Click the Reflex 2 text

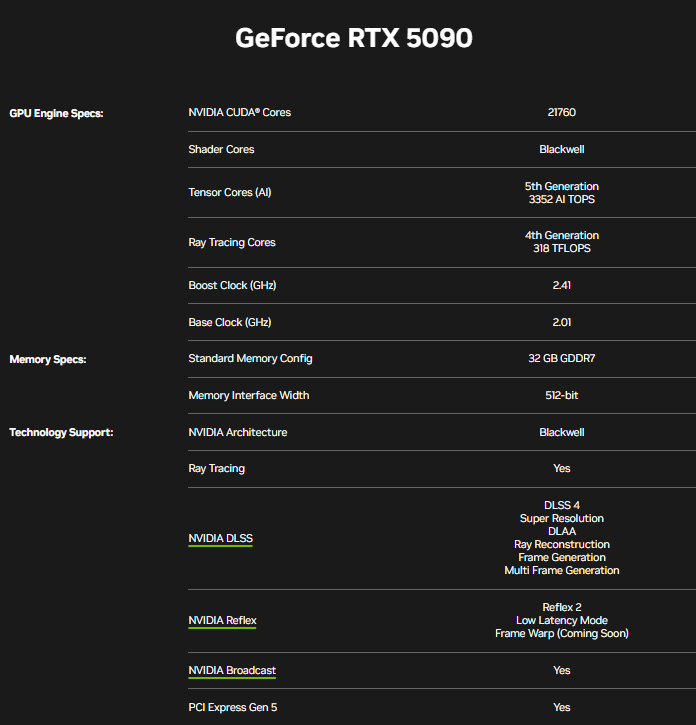561,607
